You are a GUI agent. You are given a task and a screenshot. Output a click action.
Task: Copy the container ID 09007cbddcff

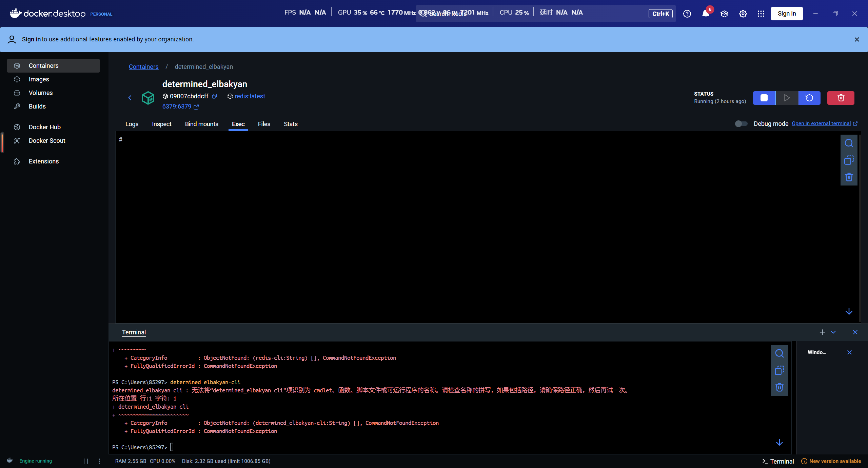[214, 96]
